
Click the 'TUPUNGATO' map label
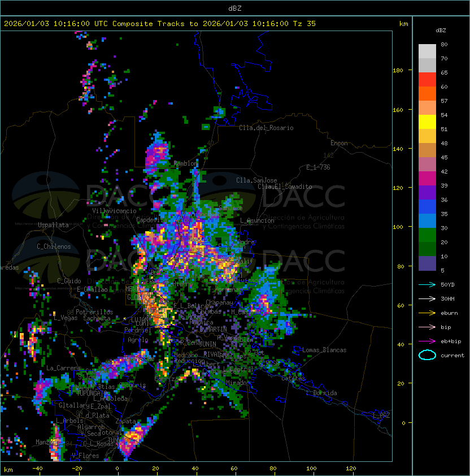click(91, 393)
